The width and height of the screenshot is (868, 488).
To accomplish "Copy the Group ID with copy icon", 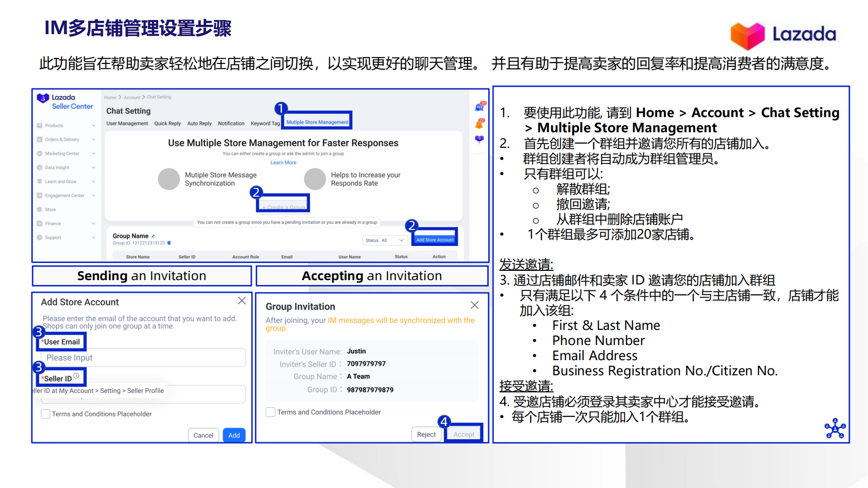I will 169,243.
